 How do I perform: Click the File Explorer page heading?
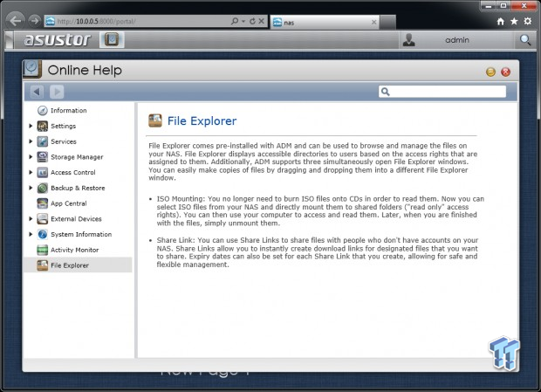click(202, 120)
